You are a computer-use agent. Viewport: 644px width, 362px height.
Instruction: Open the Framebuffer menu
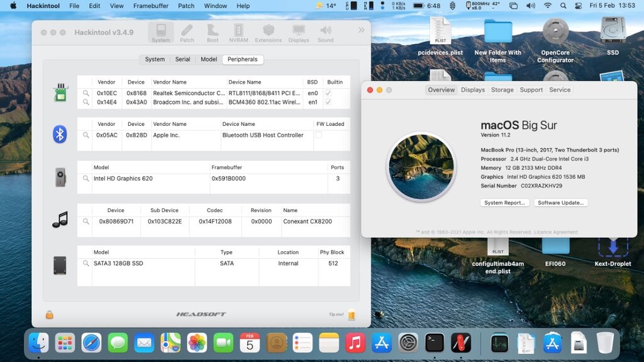151,6
